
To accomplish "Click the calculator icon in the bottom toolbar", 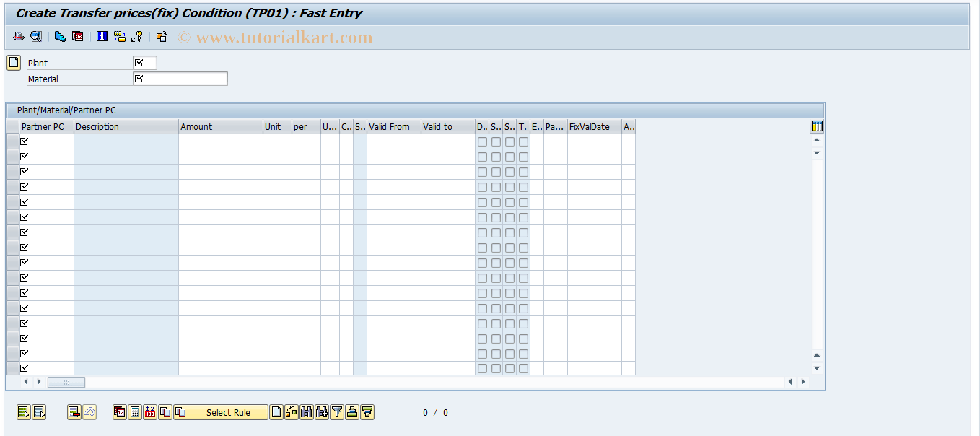I will pos(136,412).
